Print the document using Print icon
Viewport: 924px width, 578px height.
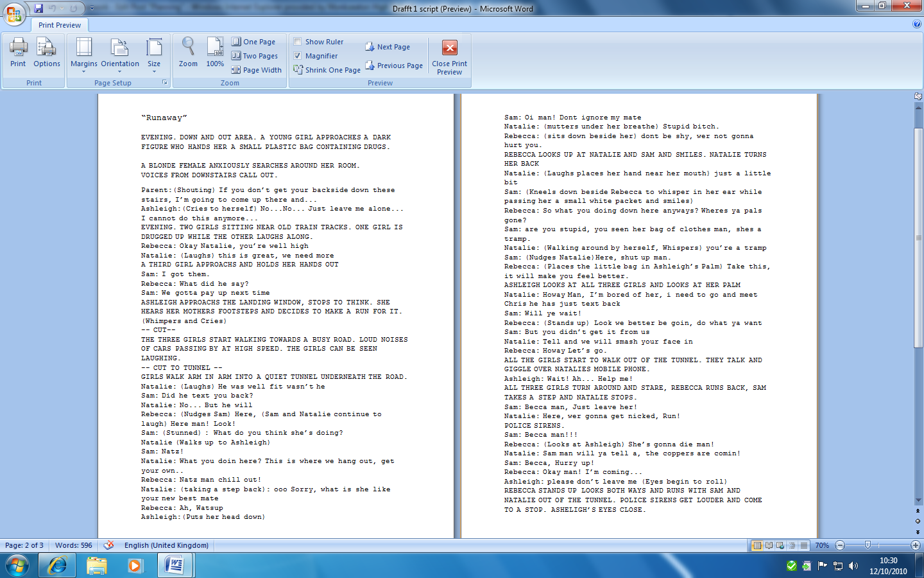[18, 53]
